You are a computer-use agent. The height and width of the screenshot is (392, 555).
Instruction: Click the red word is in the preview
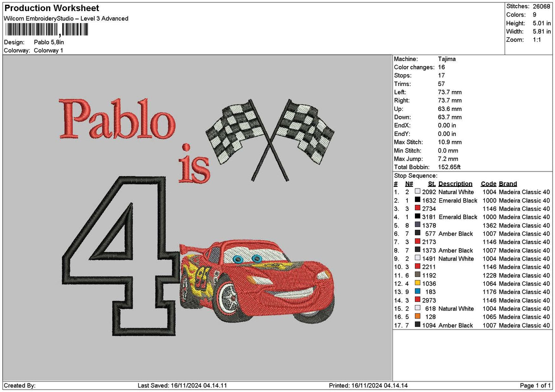[195, 164]
